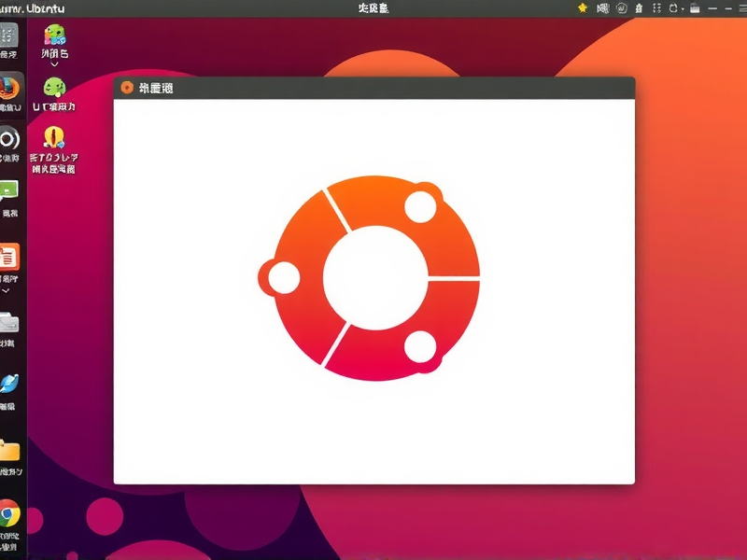The width and height of the screenshot is (747, 560).
Task: Click the camera-lens dock icon
Action: 11,145
